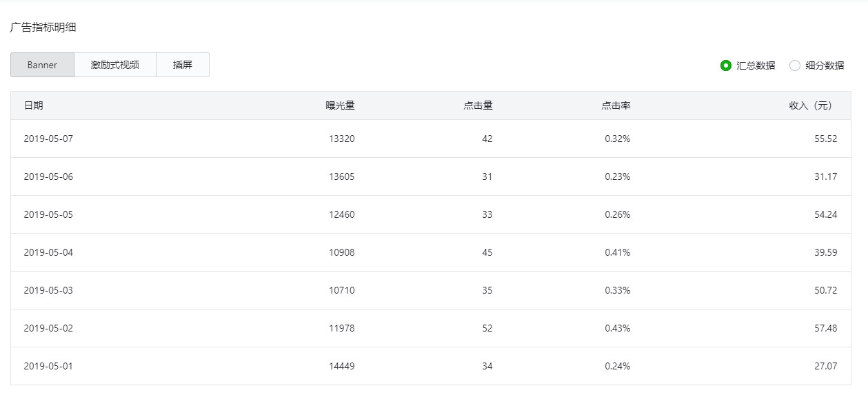Click the 0.41% click-rate value

click(x=618, y=252)
